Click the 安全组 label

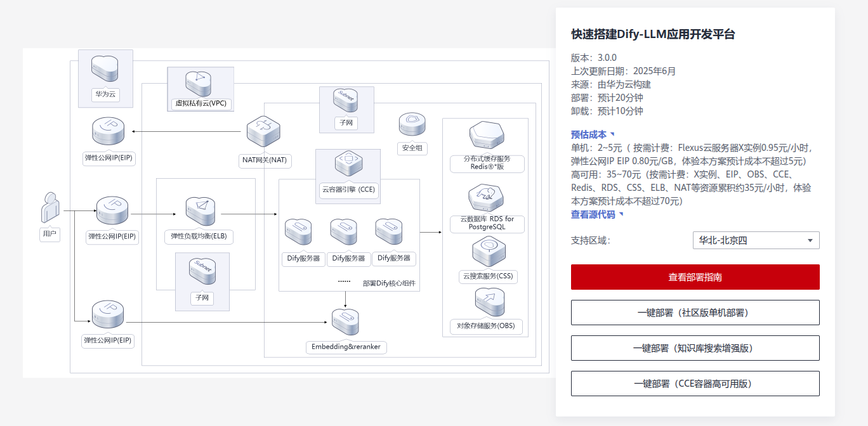tap(412, 148)
